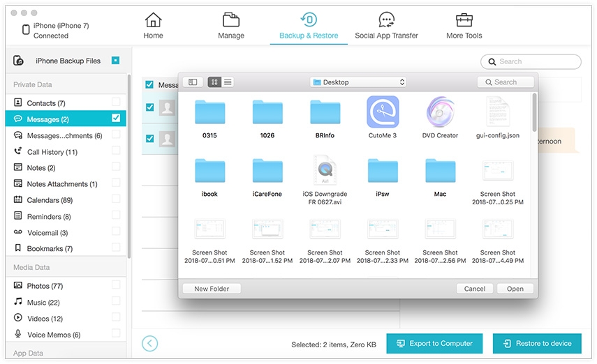Toggle the Messages header select-all checkbox
Viewport: 597px width, 364px height.
149,84
